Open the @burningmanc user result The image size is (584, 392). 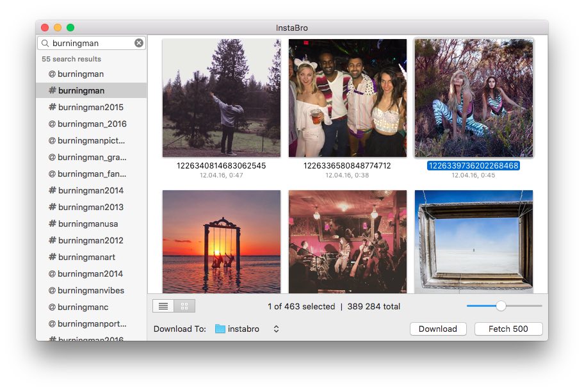92,307
